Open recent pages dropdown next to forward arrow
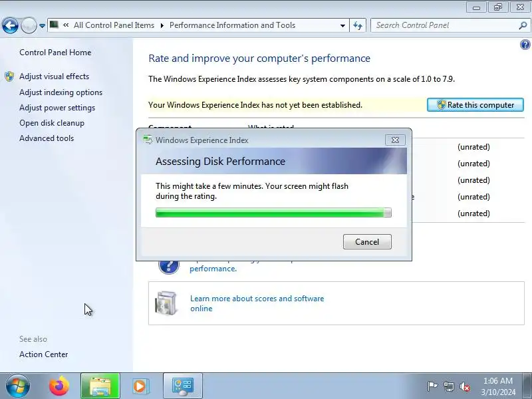This screenshot has width=532, height=399. (x=42, y=25)
